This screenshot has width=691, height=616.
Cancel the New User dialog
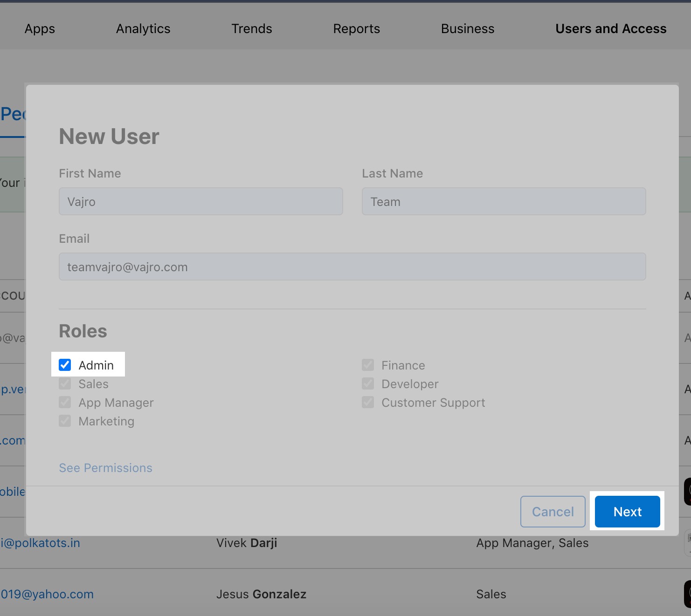[x=553, y=512]
